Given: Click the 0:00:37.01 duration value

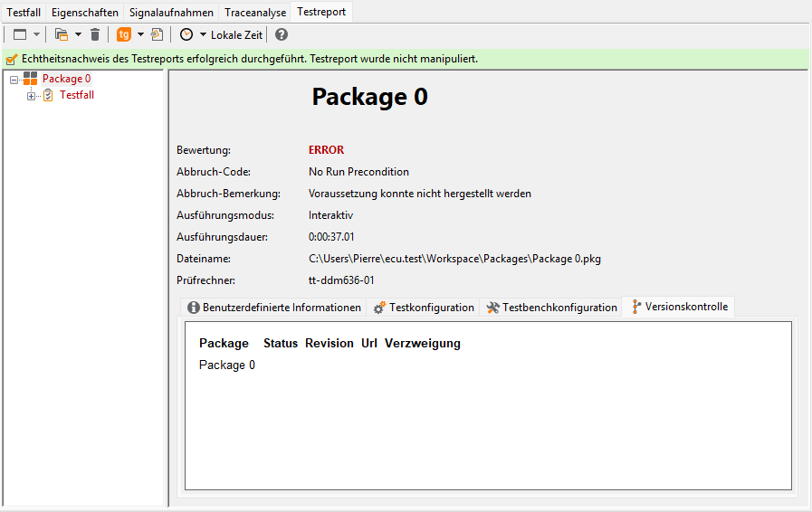Looking at the screenshot, I should (x=331, y=237).
